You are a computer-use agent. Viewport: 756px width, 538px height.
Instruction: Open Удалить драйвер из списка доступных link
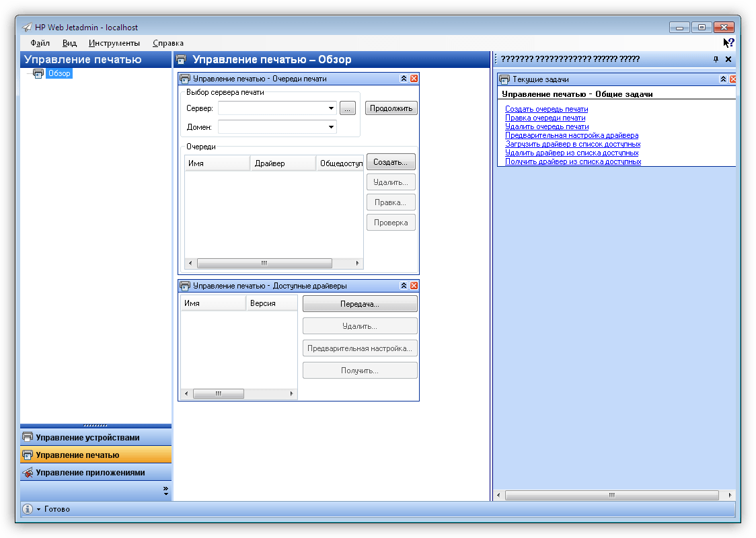coord(572,153)
